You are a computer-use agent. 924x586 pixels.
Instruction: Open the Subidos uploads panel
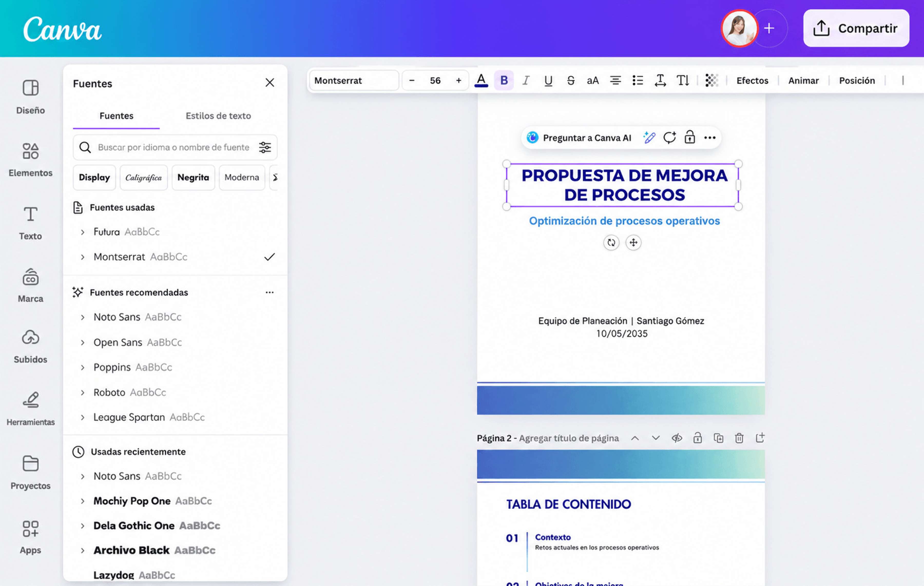[30, 346]
